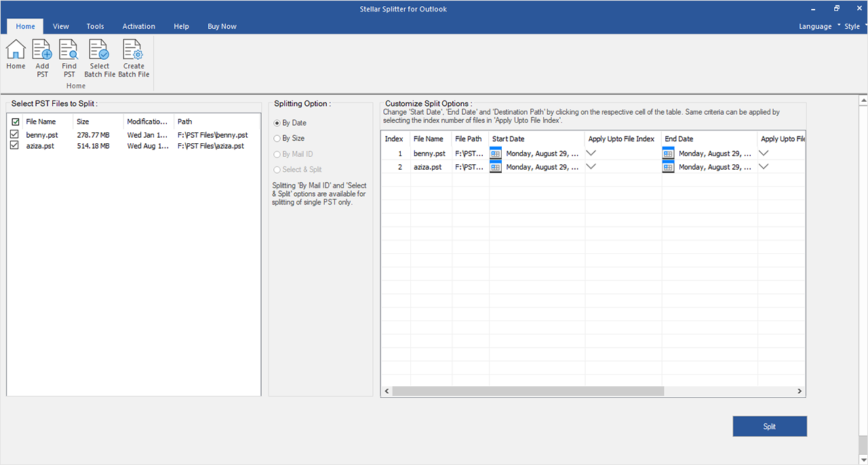Viewport: 868px width, 465px height.
Task: Click the table's scroll left arrow
Action: tap(387, 391)
